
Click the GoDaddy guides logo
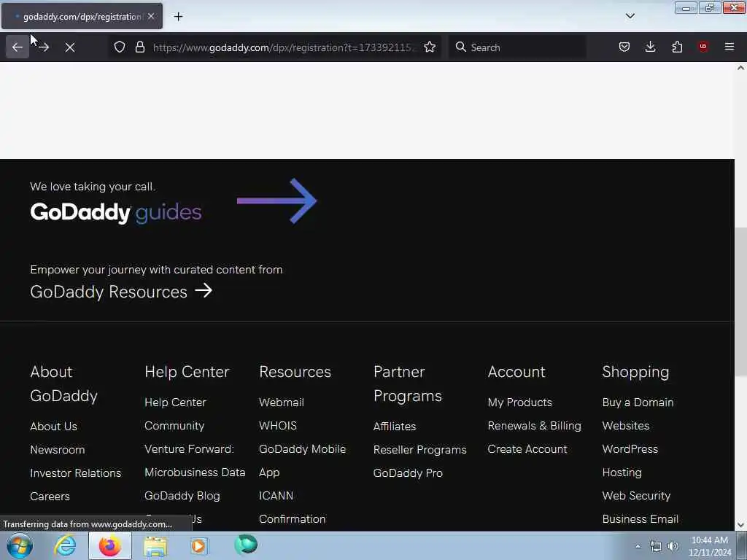point(116,212)
